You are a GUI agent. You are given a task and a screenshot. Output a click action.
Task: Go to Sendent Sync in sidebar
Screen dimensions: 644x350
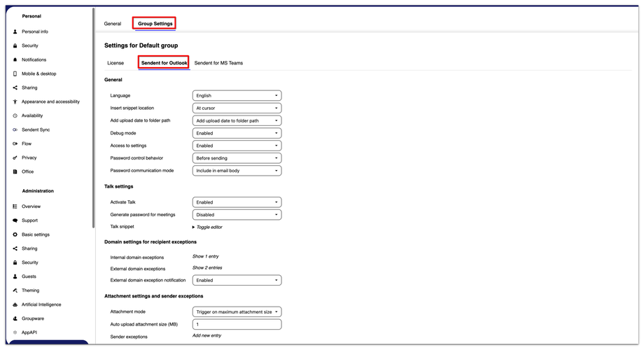(x=36, y=129)
